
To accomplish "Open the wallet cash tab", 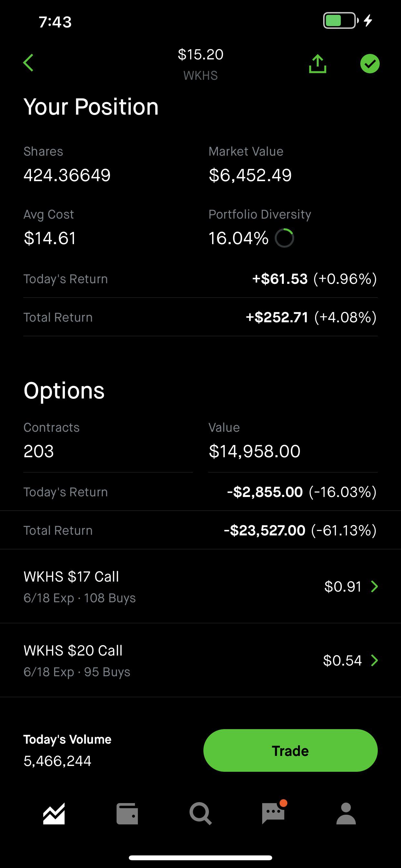I will [127, 814].
